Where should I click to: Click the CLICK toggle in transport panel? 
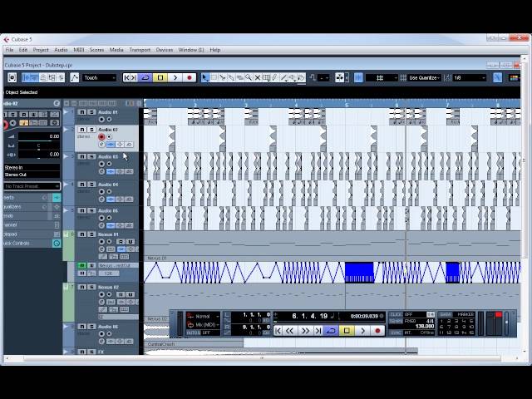[x=397, y=315]
